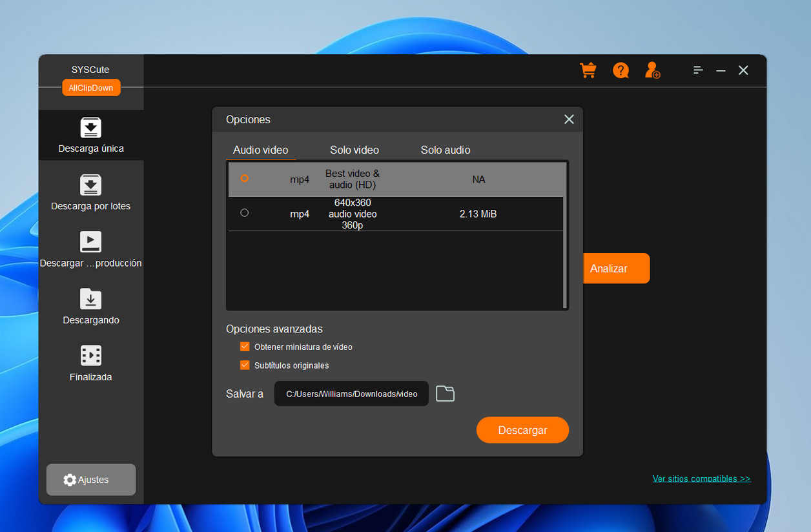The height and width of the screenshot is (532, 811).
Task: Choose the 640x360 360p radio option
Action: point(244,212)
